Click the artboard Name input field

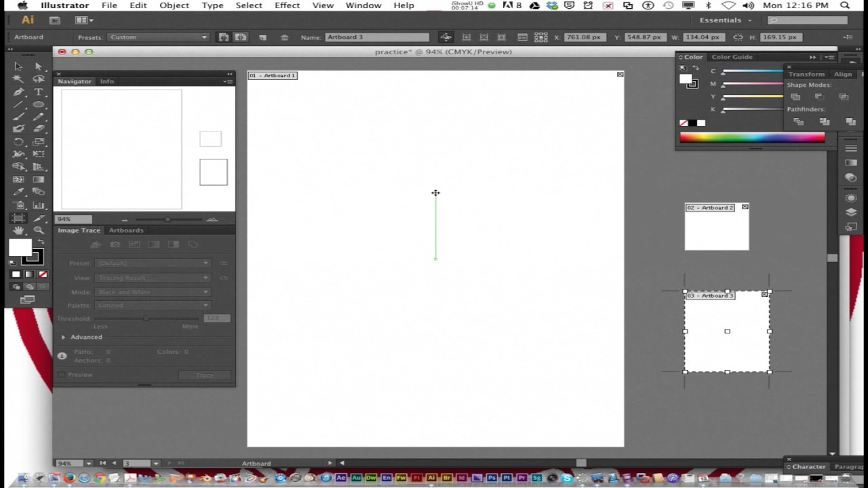[x=377, y=37]
